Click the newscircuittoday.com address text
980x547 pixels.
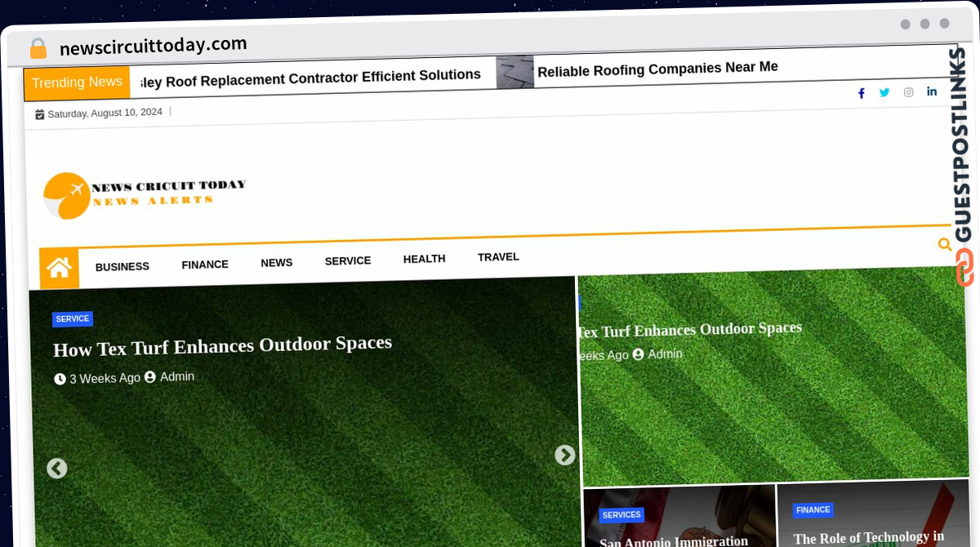[153, 46]
